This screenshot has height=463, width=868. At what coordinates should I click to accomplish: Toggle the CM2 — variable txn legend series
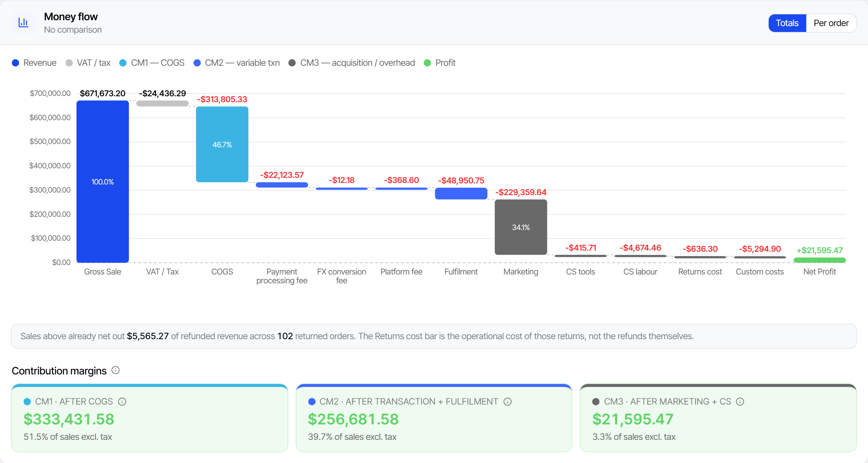coord(236,63)
